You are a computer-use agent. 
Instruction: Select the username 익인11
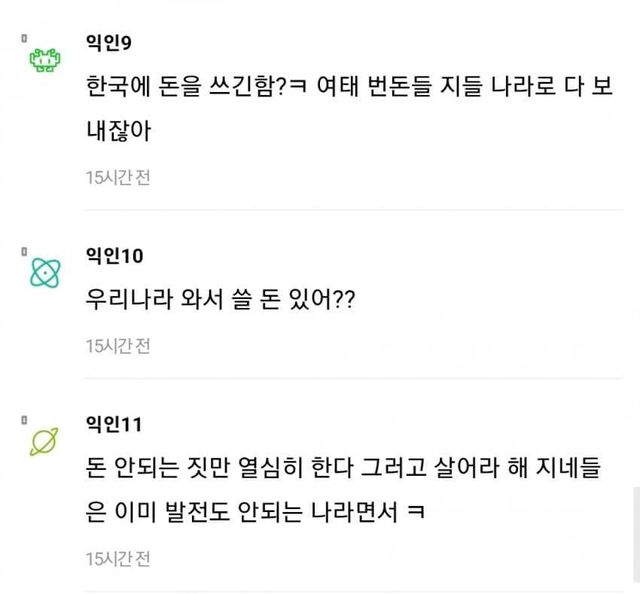pyautogui.click(x=114, y=425)
